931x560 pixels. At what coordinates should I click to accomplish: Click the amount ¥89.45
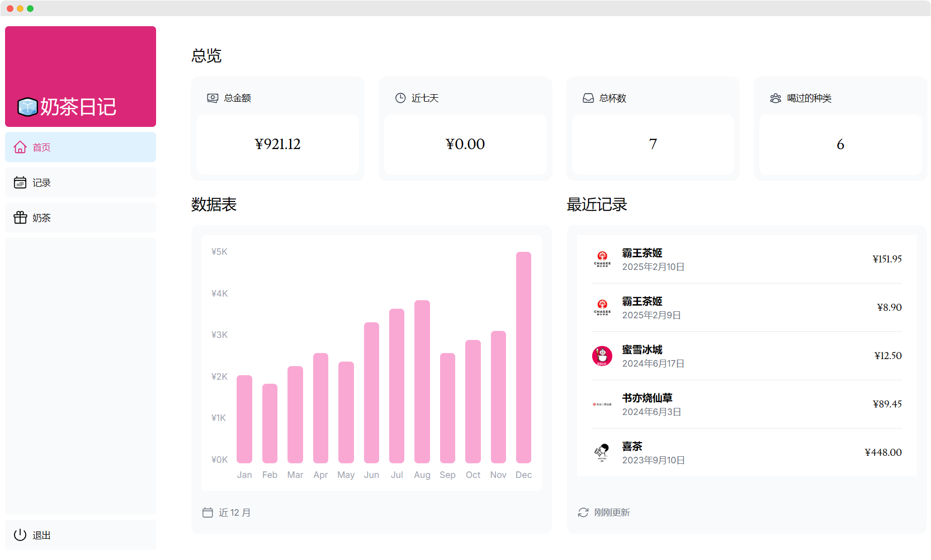coord(887,404)
